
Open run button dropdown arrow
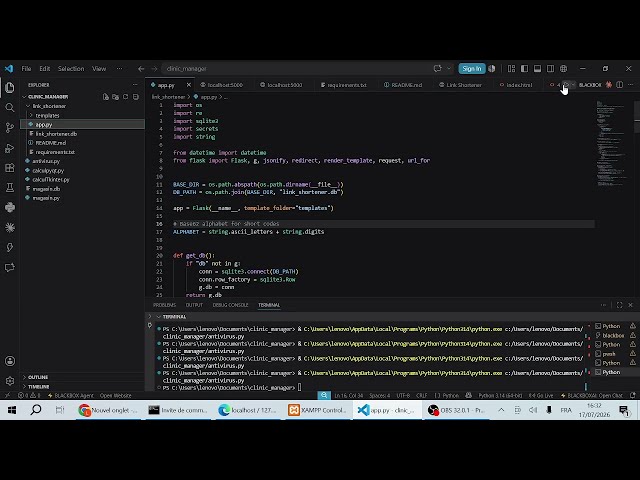pyautogui.click(x=573, y=85)
